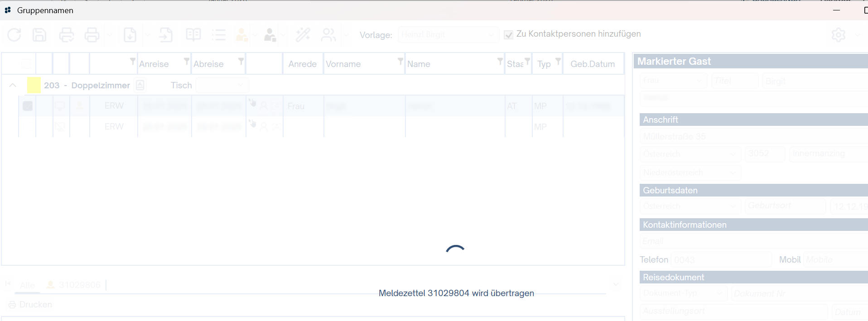Click the contact card icon beside Doppelzimmer
The width and height of the screenshot is (868, 321).
point(140,85)
